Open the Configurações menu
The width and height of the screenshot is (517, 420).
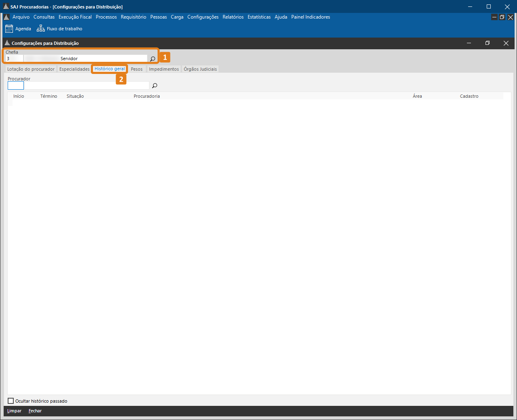(203, 17)
